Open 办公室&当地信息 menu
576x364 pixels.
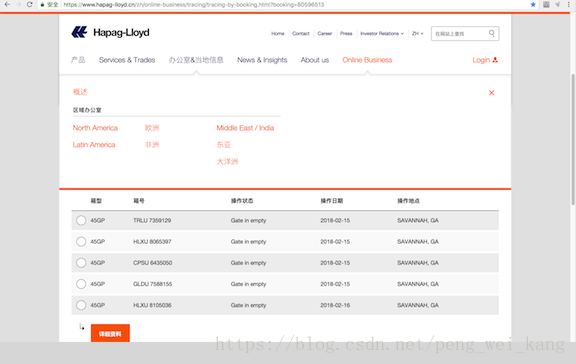coord(196,60)
